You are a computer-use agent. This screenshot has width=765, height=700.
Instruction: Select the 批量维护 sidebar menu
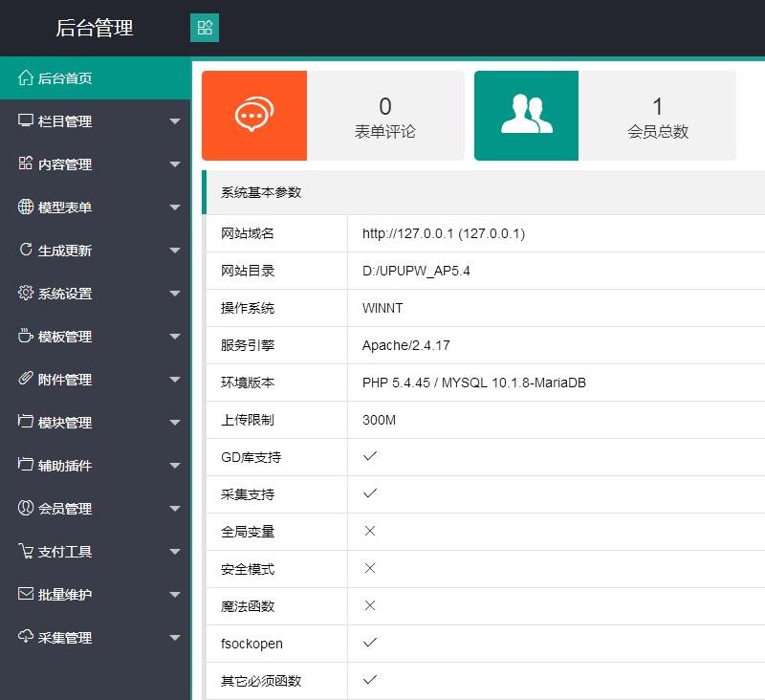65,595
